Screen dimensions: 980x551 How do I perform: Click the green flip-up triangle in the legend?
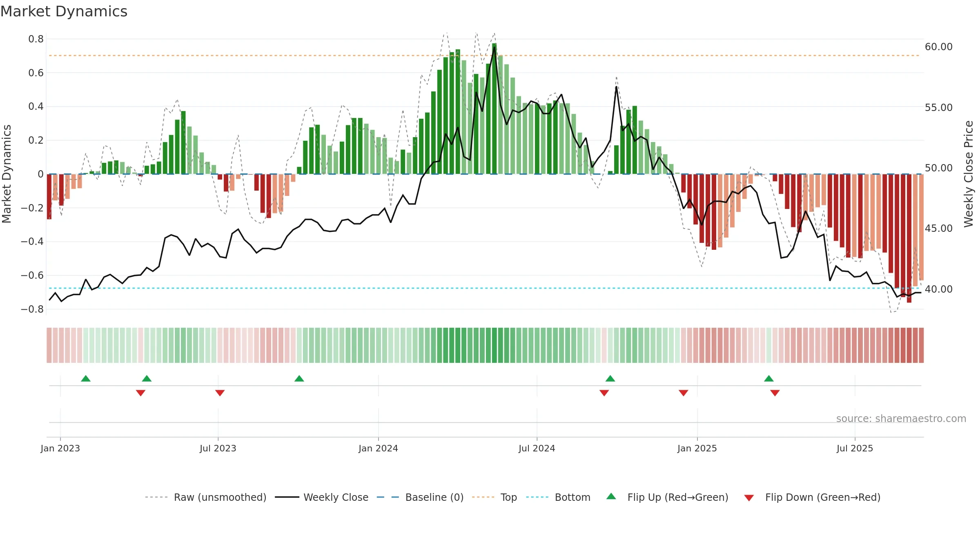[x=611, y=496]
